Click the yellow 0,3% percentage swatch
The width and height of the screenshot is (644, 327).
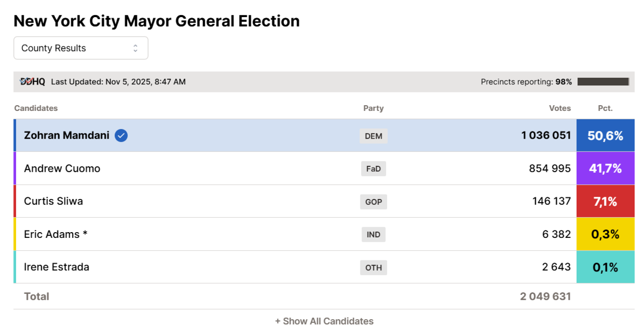pos(605,234)
